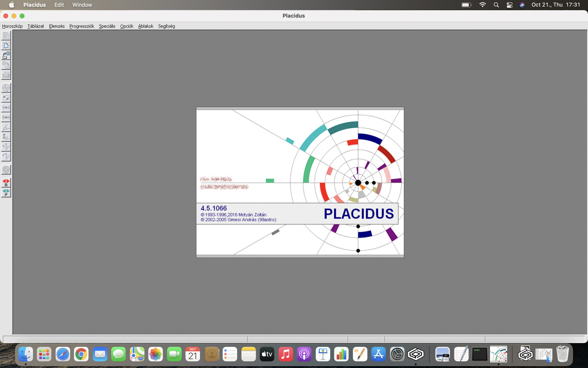Open Contacts from the Dock
588x368 pixels.
pos(211,354)
